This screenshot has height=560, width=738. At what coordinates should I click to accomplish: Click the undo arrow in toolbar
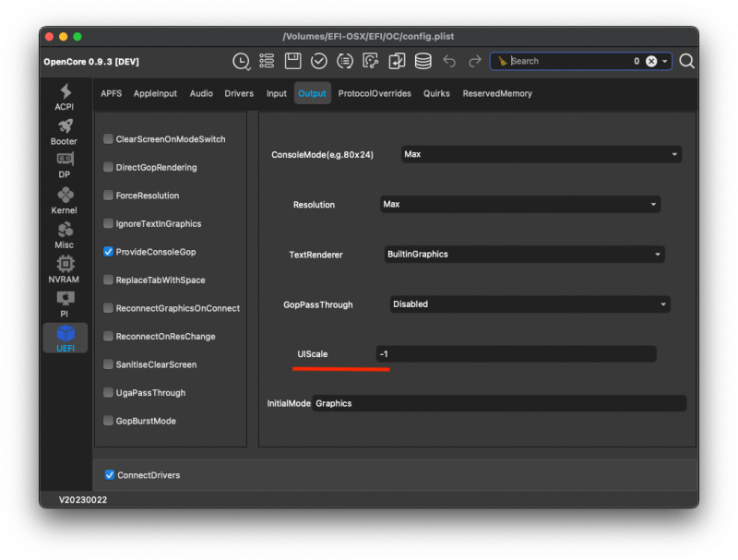[449, 61]
